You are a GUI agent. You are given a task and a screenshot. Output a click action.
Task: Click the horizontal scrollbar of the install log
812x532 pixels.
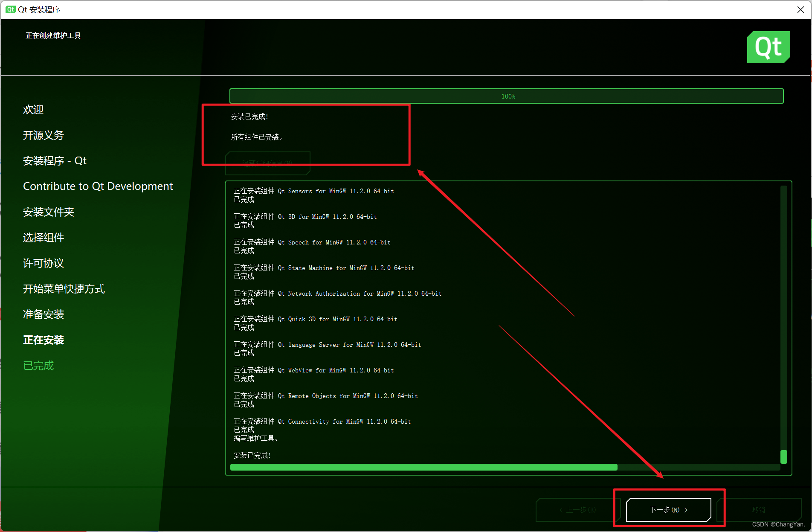(x=505, y=467)
